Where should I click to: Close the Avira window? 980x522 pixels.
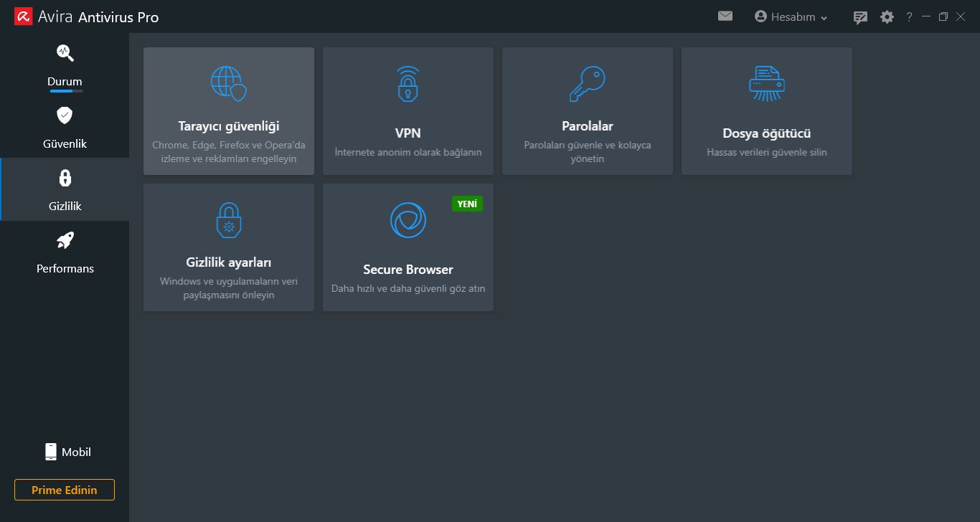961,16
